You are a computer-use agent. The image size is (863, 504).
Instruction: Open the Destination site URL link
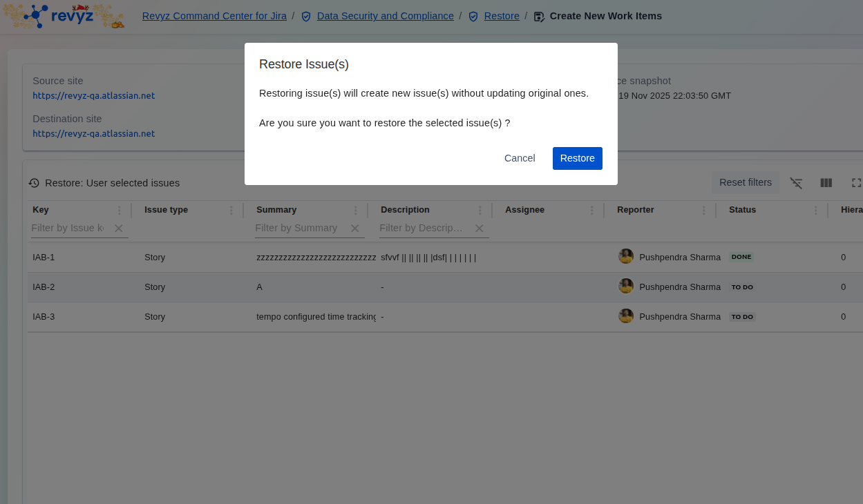94,134
